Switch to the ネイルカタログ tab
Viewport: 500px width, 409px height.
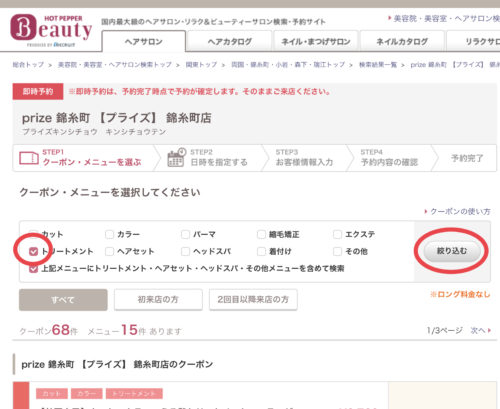tap(402, 41)
